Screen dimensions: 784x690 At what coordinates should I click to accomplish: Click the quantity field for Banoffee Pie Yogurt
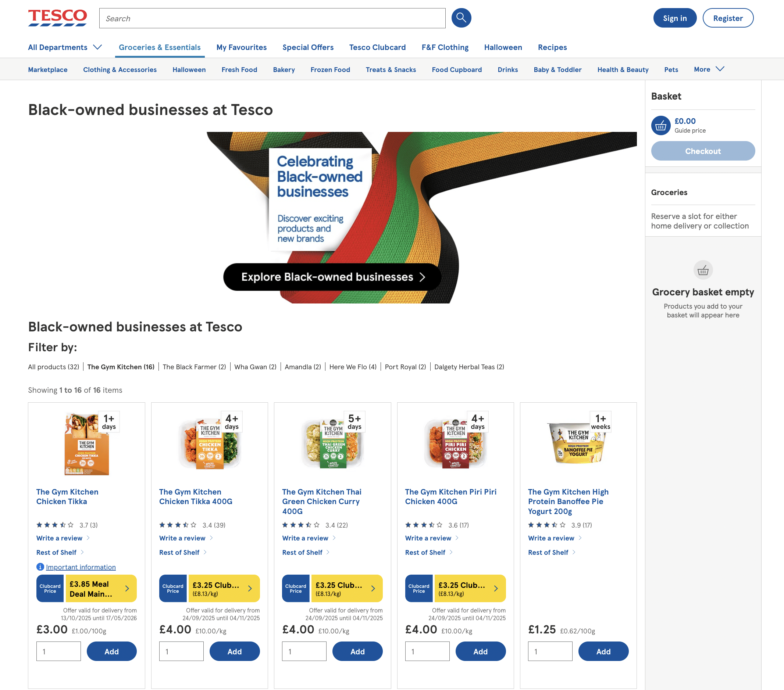[550, 651]
